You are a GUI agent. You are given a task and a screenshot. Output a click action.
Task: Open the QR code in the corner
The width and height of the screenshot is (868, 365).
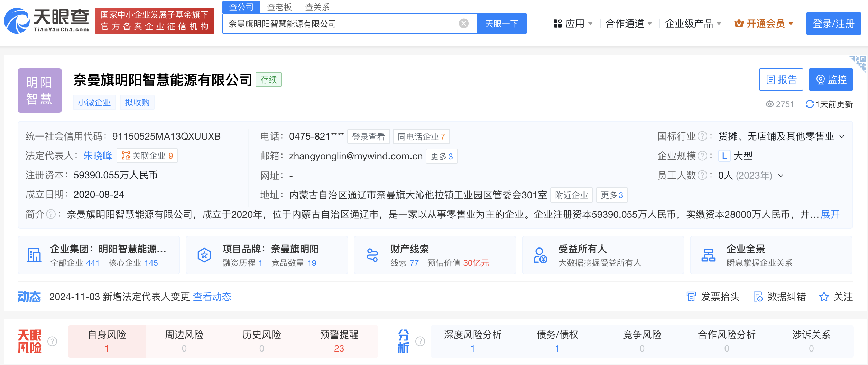click(858, 63)
